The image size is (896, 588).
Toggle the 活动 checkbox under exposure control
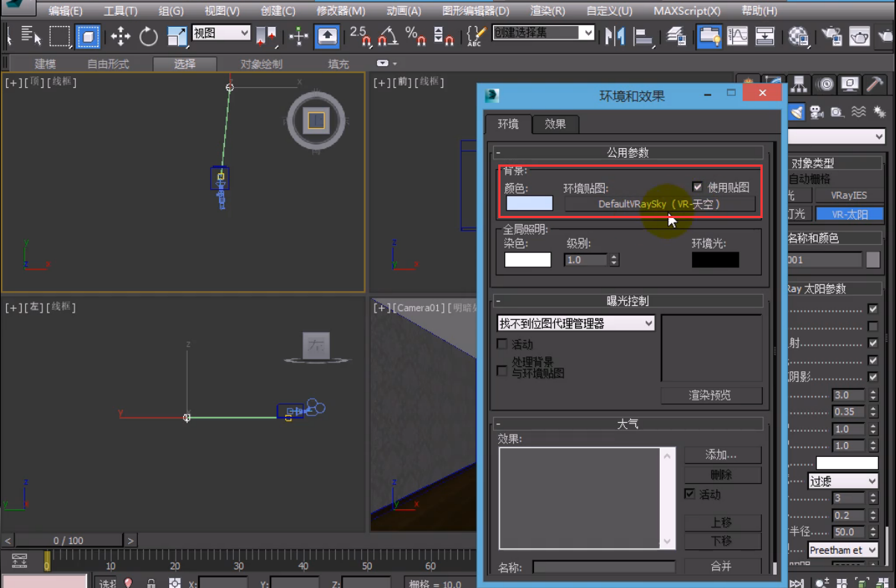coord(503,345)
